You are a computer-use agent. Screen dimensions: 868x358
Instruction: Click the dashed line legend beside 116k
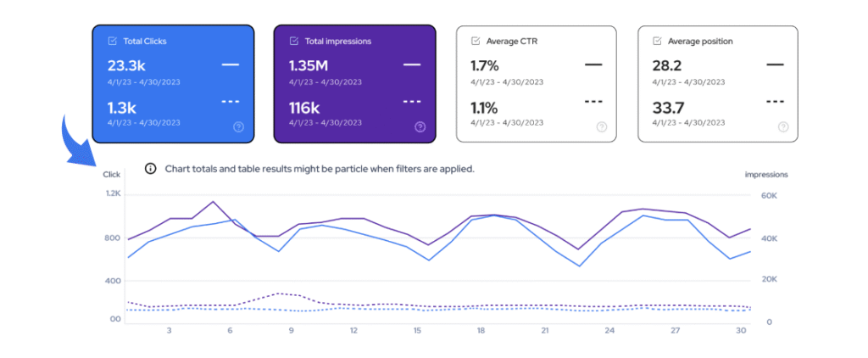[x=412, y=102]
